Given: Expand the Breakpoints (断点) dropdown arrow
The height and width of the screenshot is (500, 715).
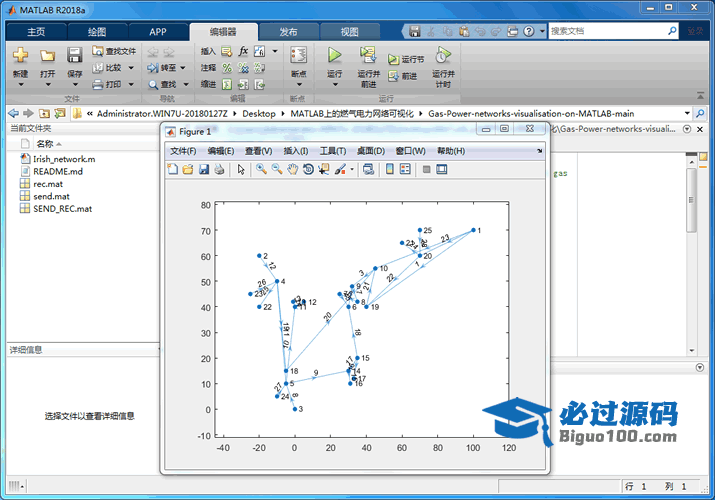Looking at the screenshot, I should click(x=299, y=85).
